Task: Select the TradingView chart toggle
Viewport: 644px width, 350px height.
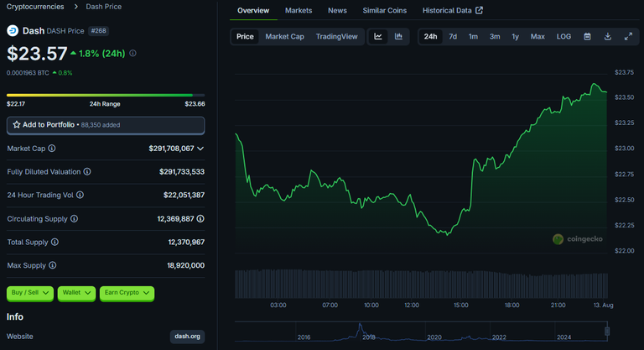Action: [x=337, y=37]
